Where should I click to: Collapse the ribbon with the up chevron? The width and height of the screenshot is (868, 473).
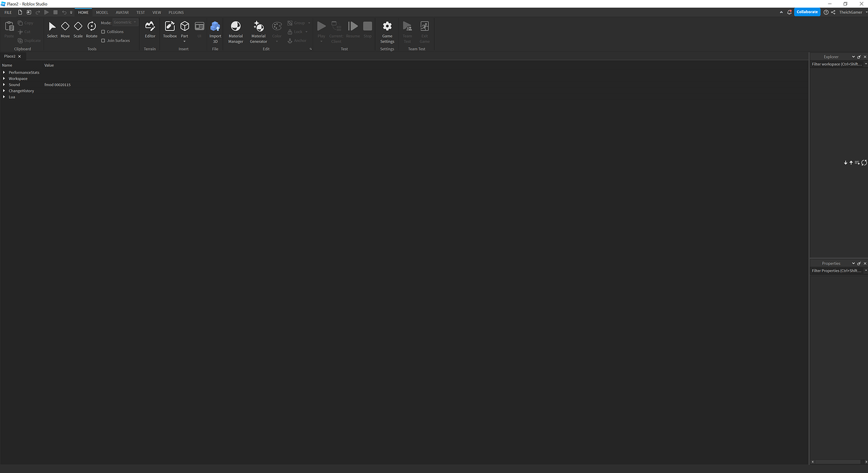782,12
